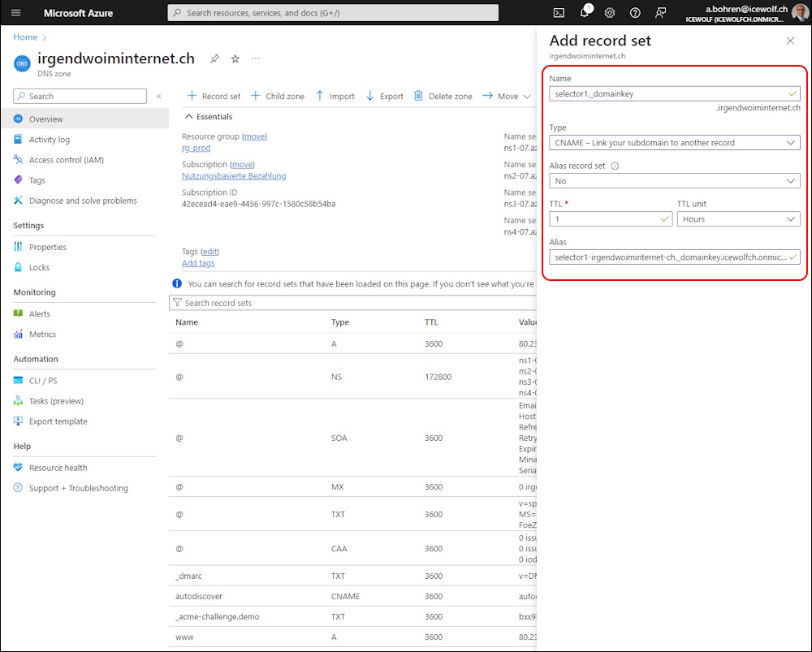
Task: Focus the global Azure search box
Action: (333, 13)
